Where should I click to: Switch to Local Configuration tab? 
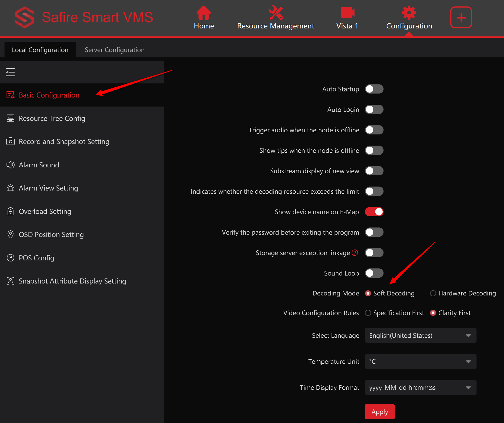click(x=40, y=50)
